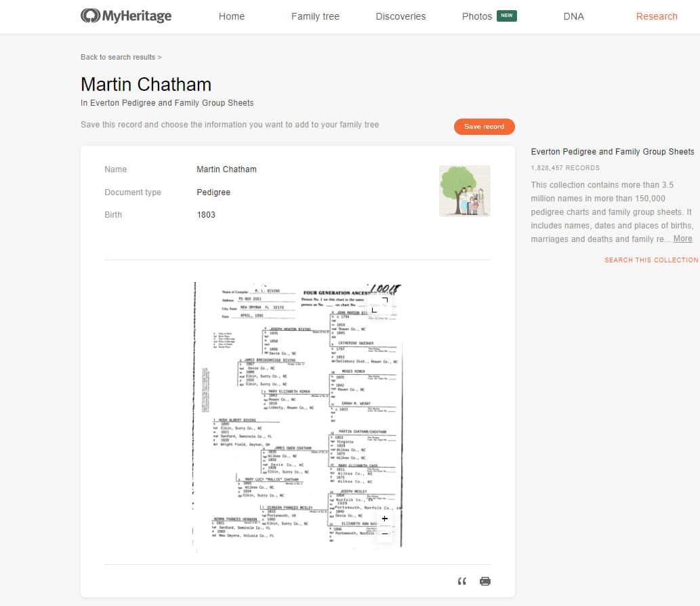
Task: Click the Birth field label
Action: click(113, 215)
